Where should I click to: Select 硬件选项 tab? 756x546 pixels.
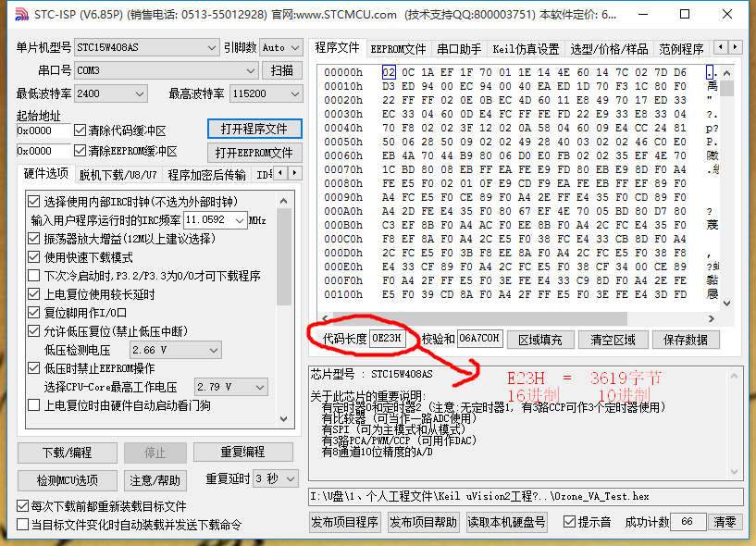[45, 173]
